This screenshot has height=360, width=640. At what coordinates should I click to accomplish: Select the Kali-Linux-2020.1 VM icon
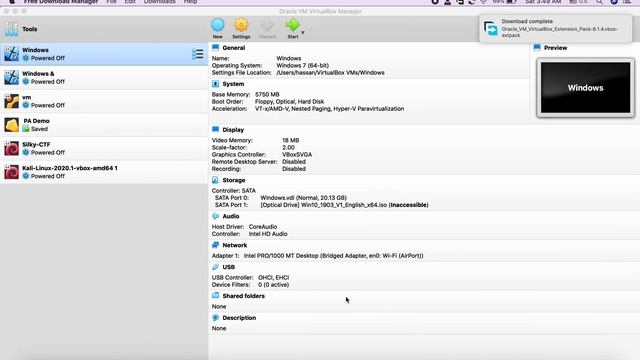(x=11, y=172)
